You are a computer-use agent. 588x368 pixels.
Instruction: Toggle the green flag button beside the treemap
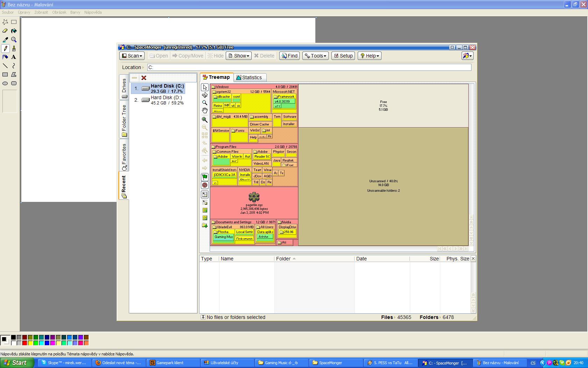coord(205,177)
